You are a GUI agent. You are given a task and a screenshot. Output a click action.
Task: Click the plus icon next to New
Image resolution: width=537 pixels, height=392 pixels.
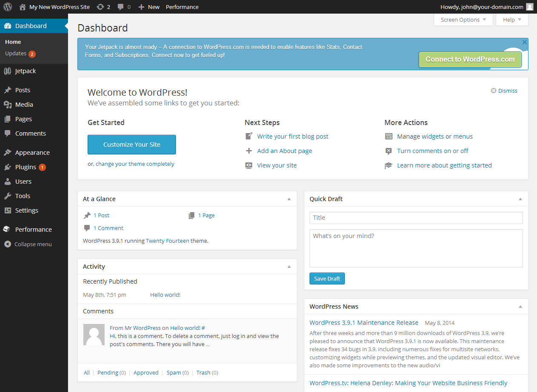coord(142,7)
